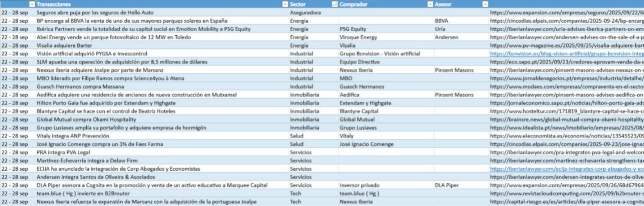
Task: Select the Asesor header text
Action: click(443, 4)
